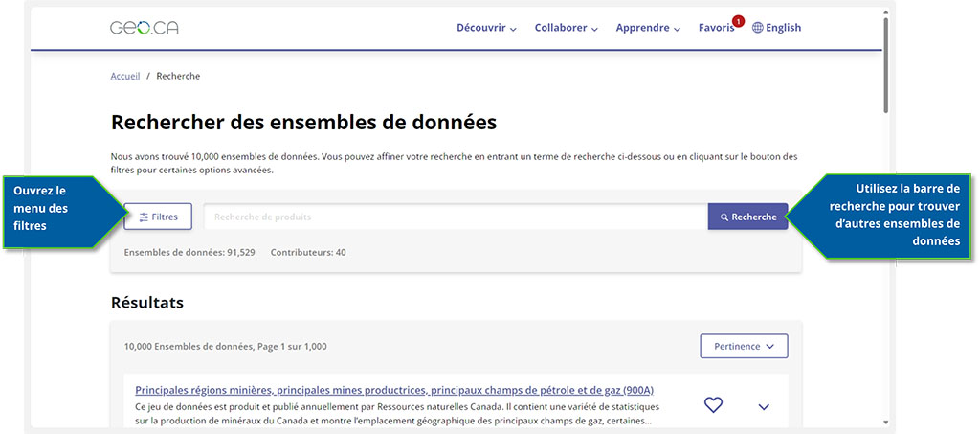This screenshot has height=434, width=980.
Task: Open Principales régions minières dataset link
Action: 394,390
